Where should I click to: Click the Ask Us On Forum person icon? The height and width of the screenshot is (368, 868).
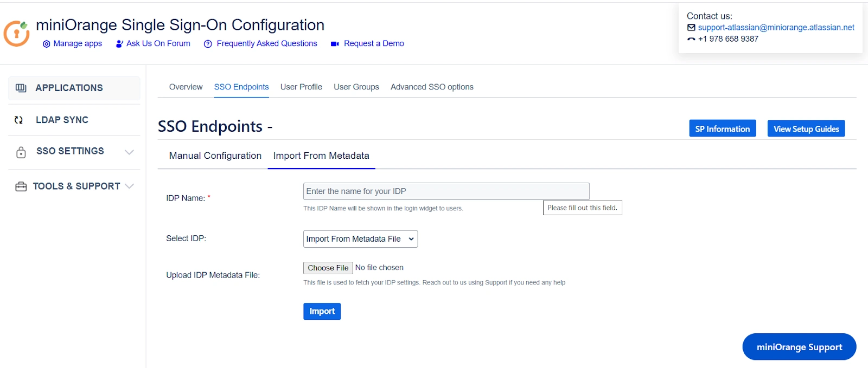pyautogui.click(x=119, y=44)
